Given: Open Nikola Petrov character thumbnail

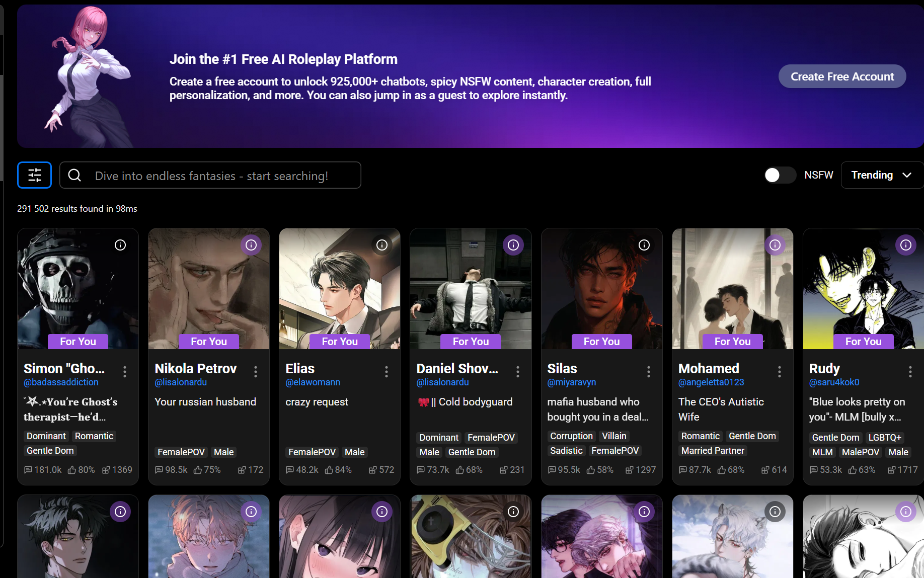Looking at the screenshot, I should pyautogui.click(x=209, y=289).
